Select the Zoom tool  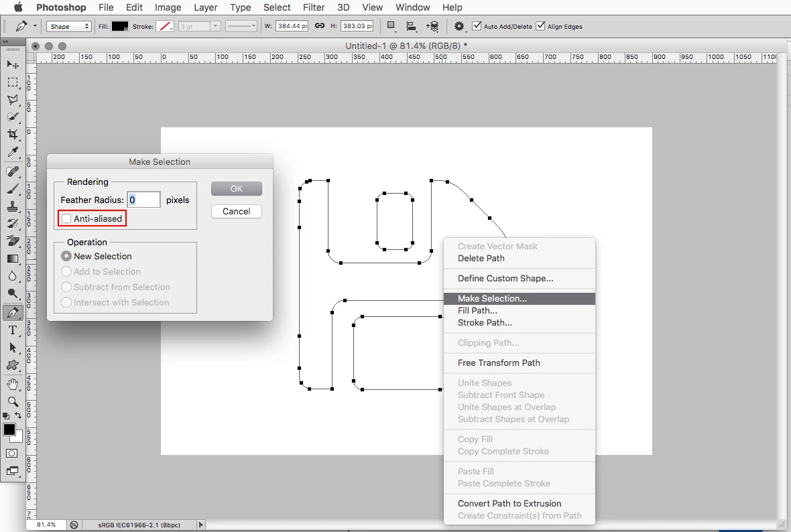[13, 402]
